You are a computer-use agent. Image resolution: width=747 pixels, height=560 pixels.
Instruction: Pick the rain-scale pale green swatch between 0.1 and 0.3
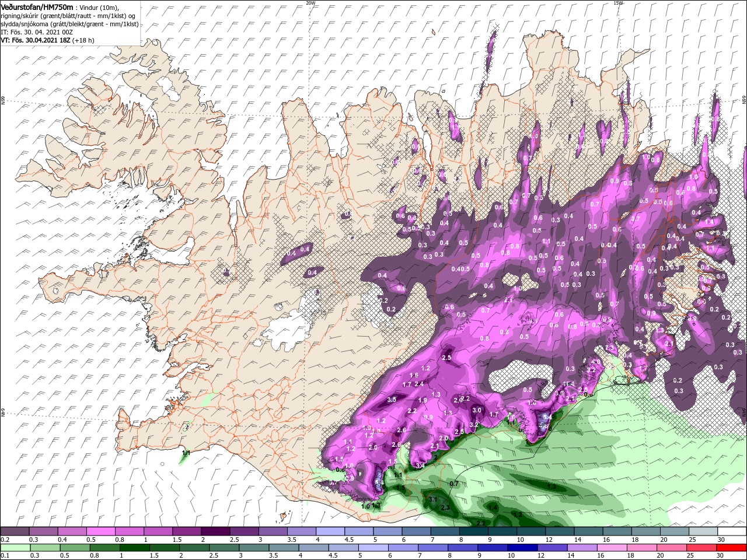(14, 548)
